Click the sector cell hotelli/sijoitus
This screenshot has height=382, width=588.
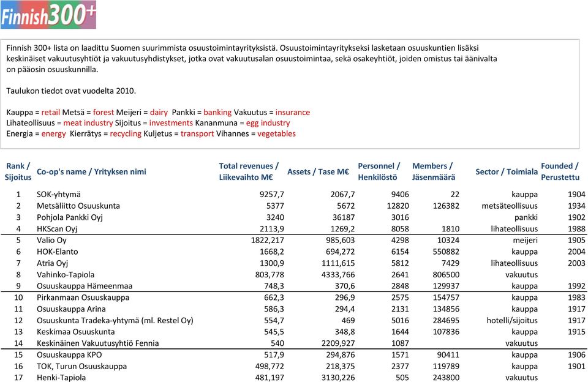point(512,321)
